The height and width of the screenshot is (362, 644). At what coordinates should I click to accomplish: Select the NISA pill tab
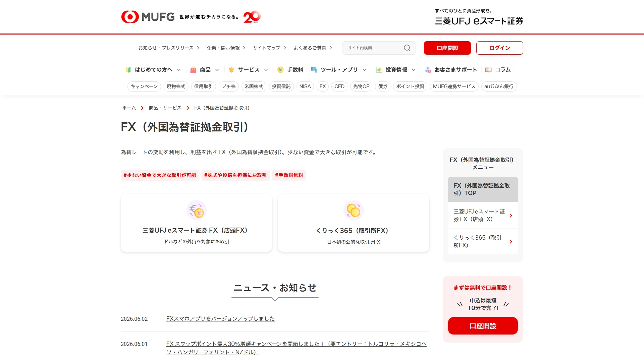305,86
